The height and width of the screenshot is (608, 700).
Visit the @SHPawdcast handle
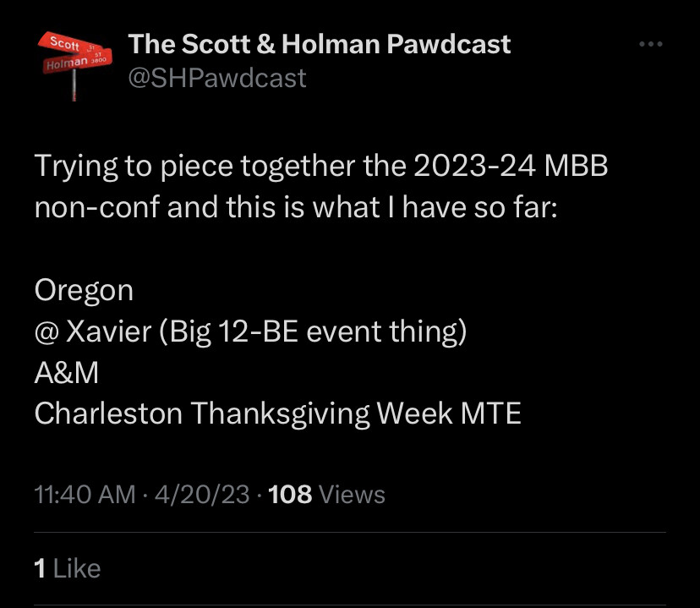coord(217,78)
